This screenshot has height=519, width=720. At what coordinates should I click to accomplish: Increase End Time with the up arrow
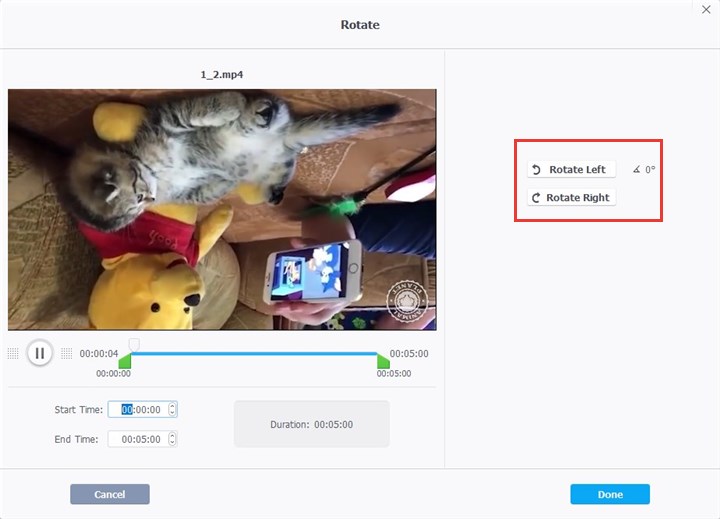[x=172, y=435]
